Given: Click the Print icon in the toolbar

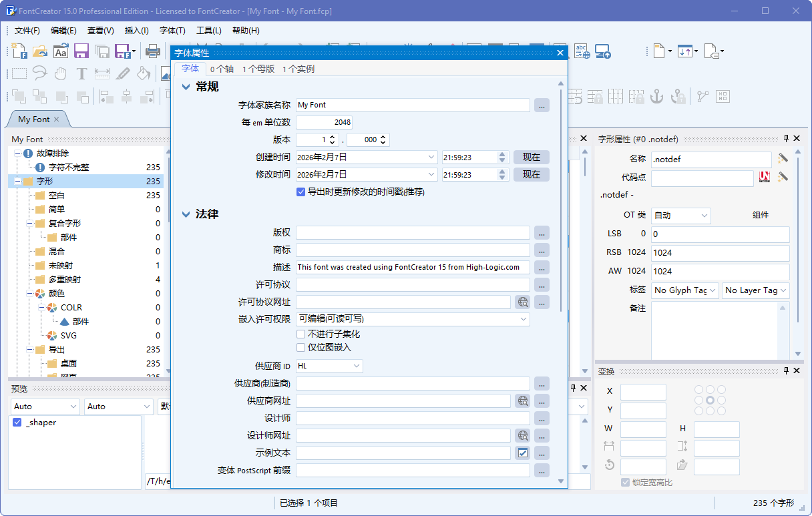Looking at the screenshot, I should [152, 51].
